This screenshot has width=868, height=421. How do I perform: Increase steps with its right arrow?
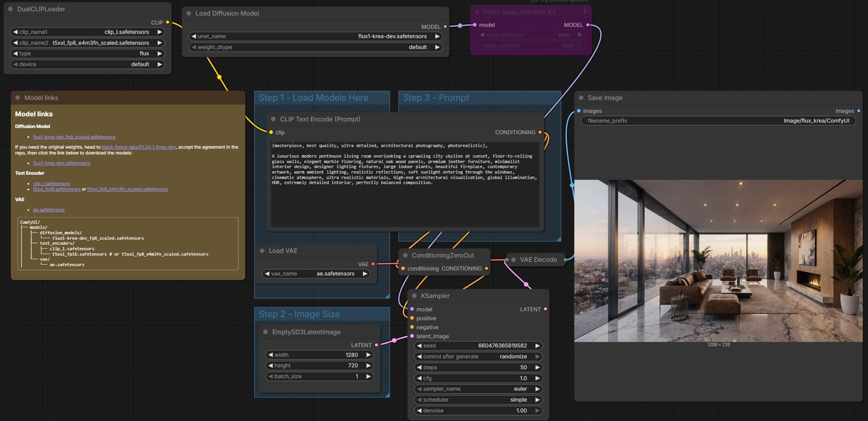click(x=537, y=367)
